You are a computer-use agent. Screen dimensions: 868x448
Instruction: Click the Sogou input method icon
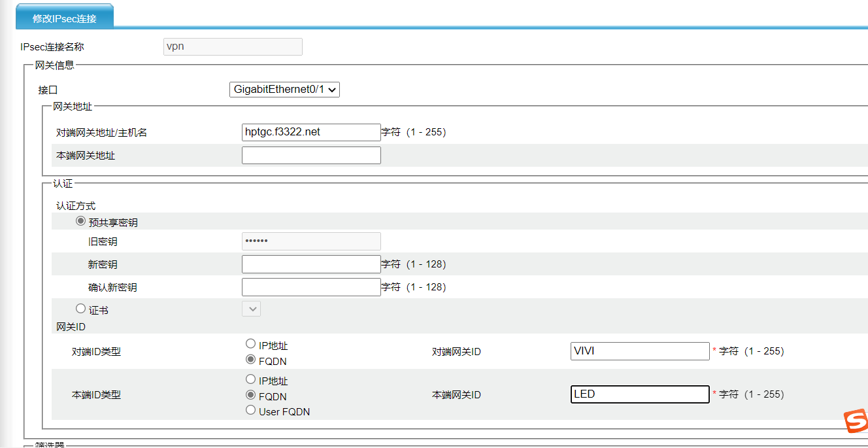pos(855,421)
